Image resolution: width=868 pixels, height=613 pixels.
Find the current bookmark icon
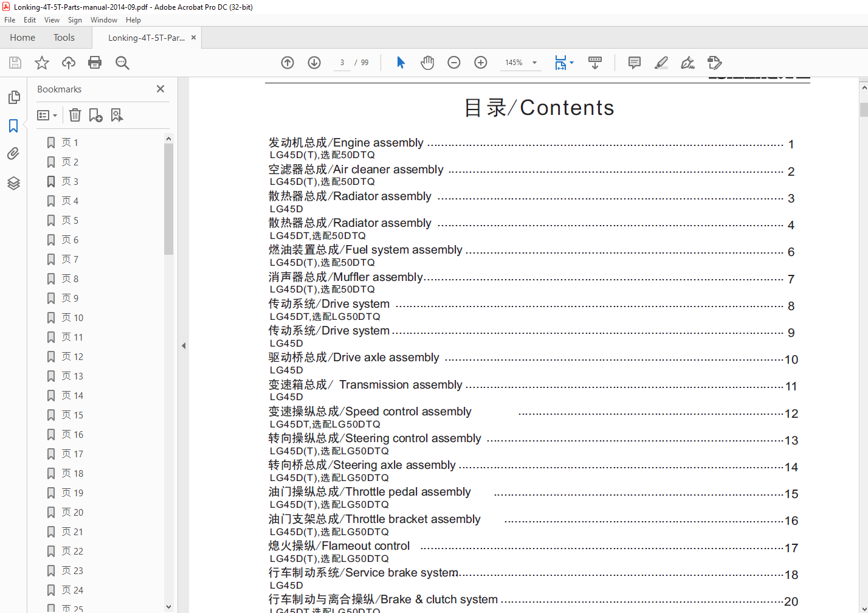tap(117, 115)
